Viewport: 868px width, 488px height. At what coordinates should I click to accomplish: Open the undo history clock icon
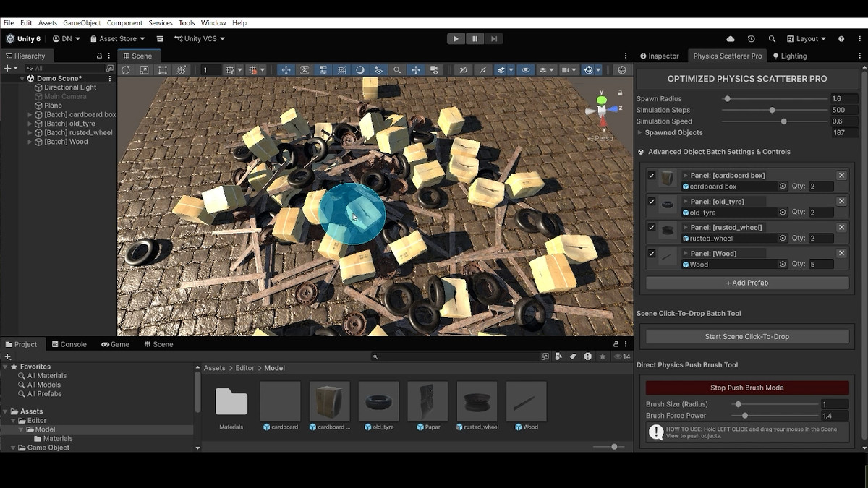(x=752, y=39)
